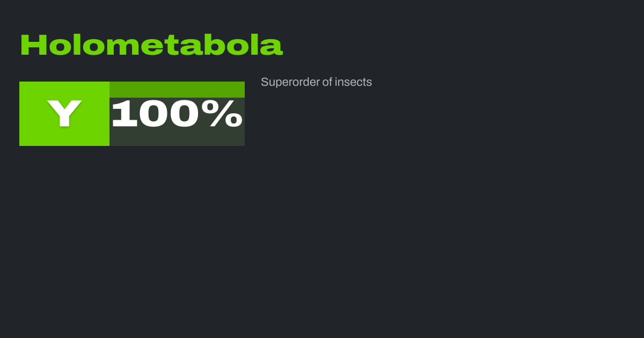Click the word 'of' in the description
The width and height of the screenshot is (644, 338).
[325, 82]
